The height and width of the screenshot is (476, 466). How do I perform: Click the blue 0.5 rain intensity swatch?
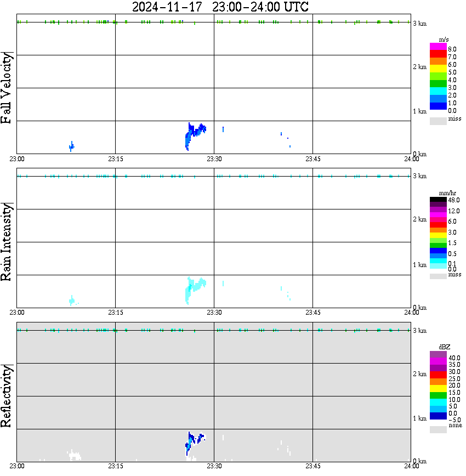(438, 251)
